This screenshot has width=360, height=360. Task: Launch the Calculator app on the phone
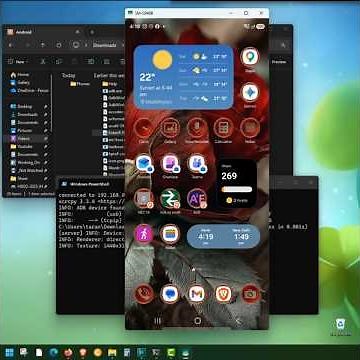pyautogui.click(x=223, y=128)
